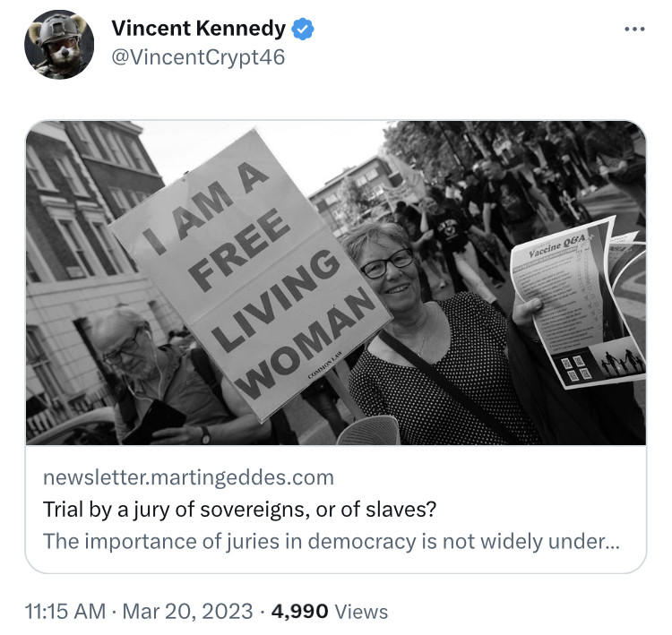The image size is (672, 635).
Task: Click the 11:15 AM timestamp
Action: click(x=65, y=612)
